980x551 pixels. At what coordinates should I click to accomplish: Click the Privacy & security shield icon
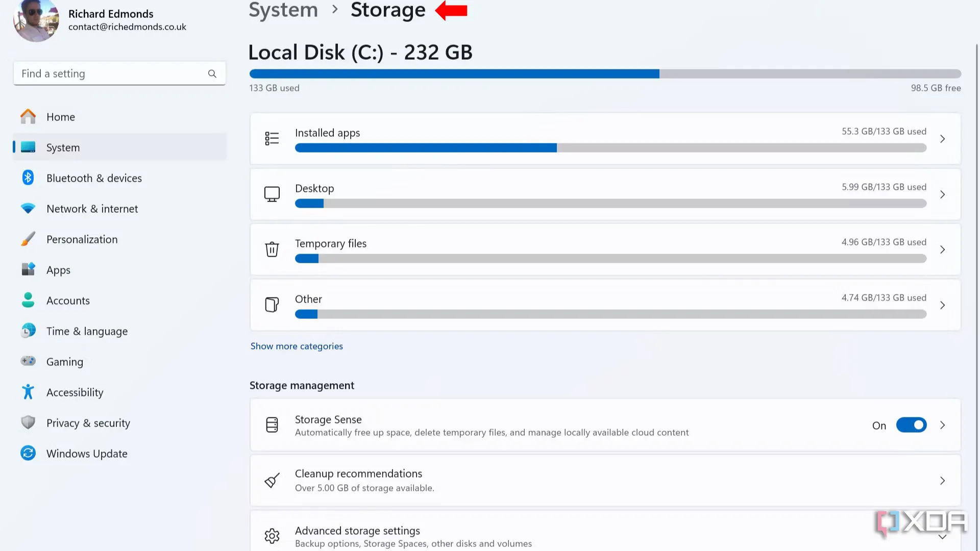[28, 422]
